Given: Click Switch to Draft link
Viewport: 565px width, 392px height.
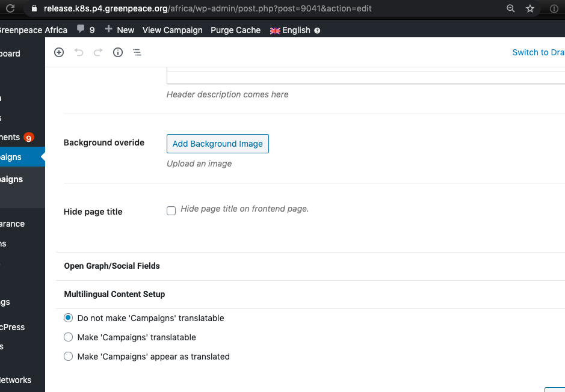Looking at the screenshot, I should point(539,52).
